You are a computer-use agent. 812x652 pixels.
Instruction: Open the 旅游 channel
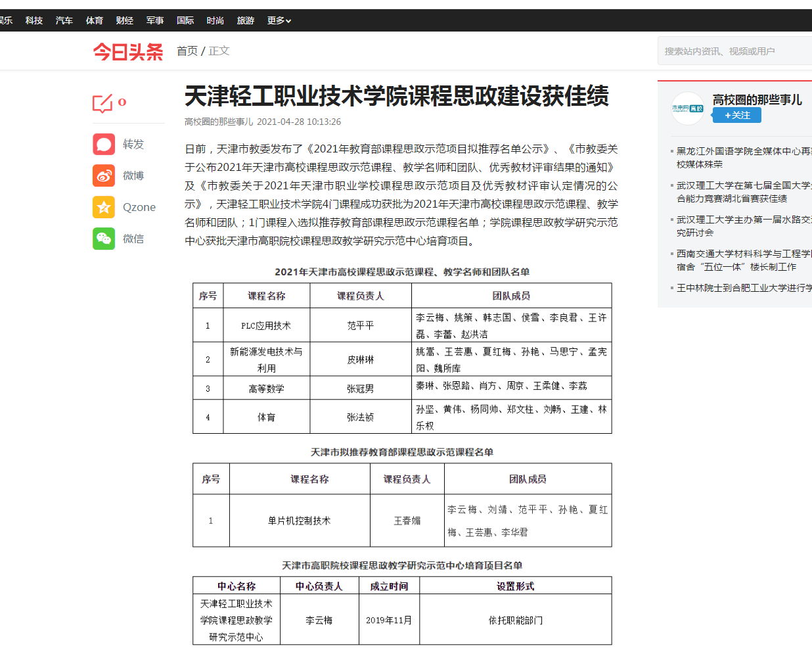pyautogui.click(x=246, y=20)
